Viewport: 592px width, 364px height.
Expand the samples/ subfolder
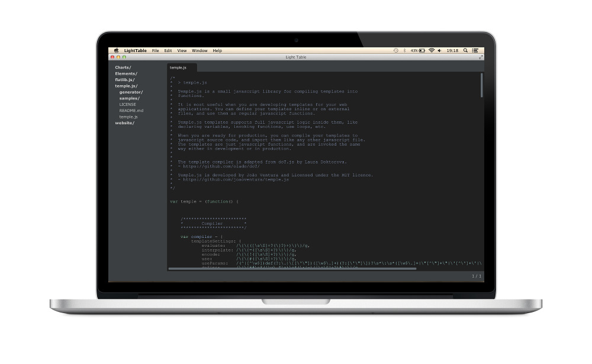(130, 98)
